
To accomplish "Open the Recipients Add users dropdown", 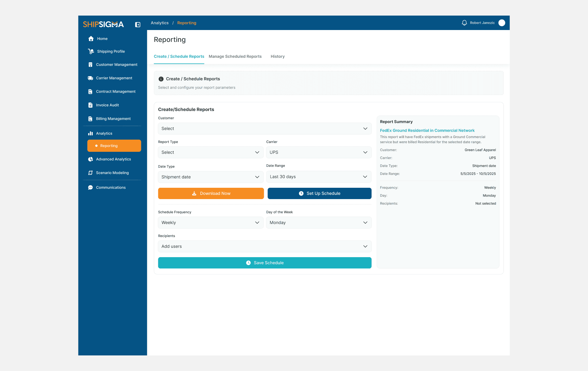I will pyautogui.click(x=264, y=246).
